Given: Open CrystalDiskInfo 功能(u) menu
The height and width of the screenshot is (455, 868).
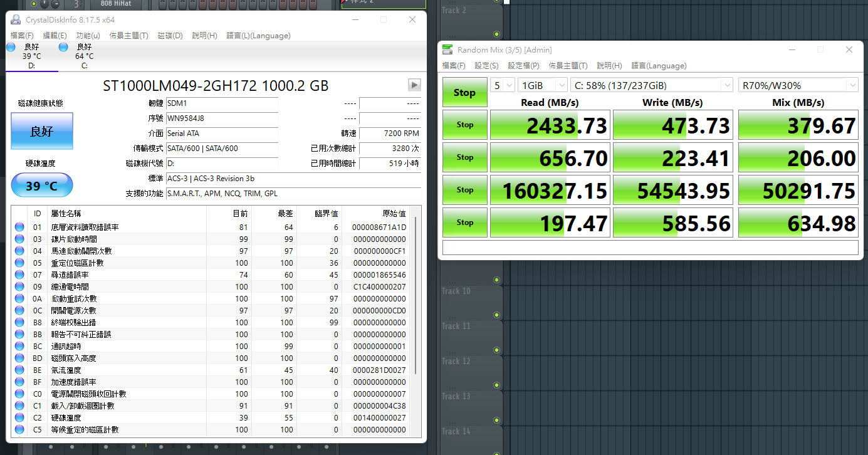Looking at the screenshot, I should [x=88, y=36].
